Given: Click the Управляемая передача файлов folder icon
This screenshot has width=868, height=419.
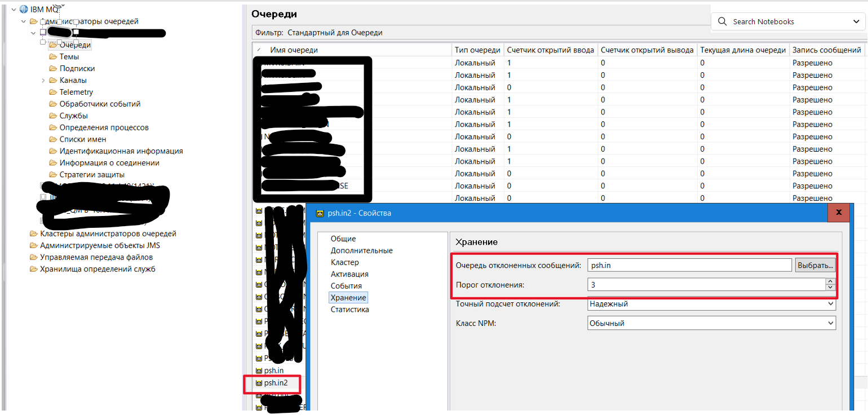Looking at the screenshot, I should coord(33,257).
